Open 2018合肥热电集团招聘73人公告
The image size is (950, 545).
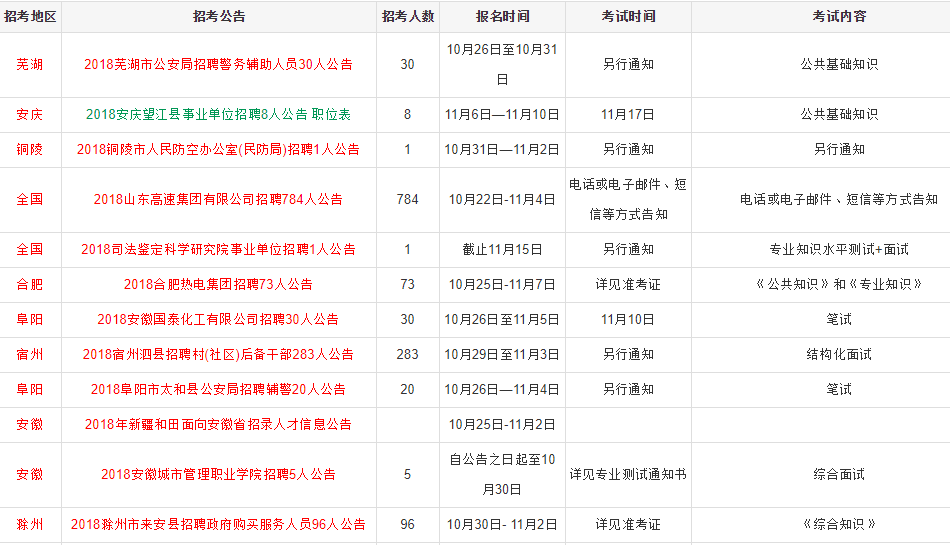coord(218,285)
